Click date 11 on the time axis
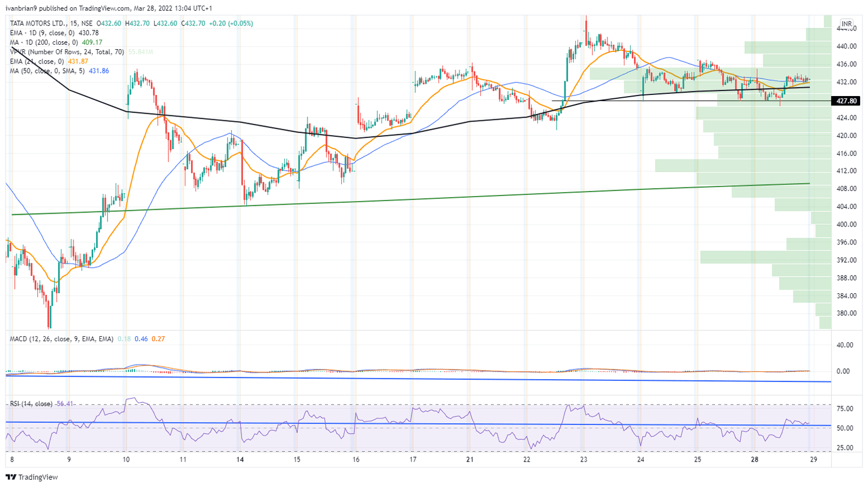This screenshot has height=487, width=868. click(183, 460)
